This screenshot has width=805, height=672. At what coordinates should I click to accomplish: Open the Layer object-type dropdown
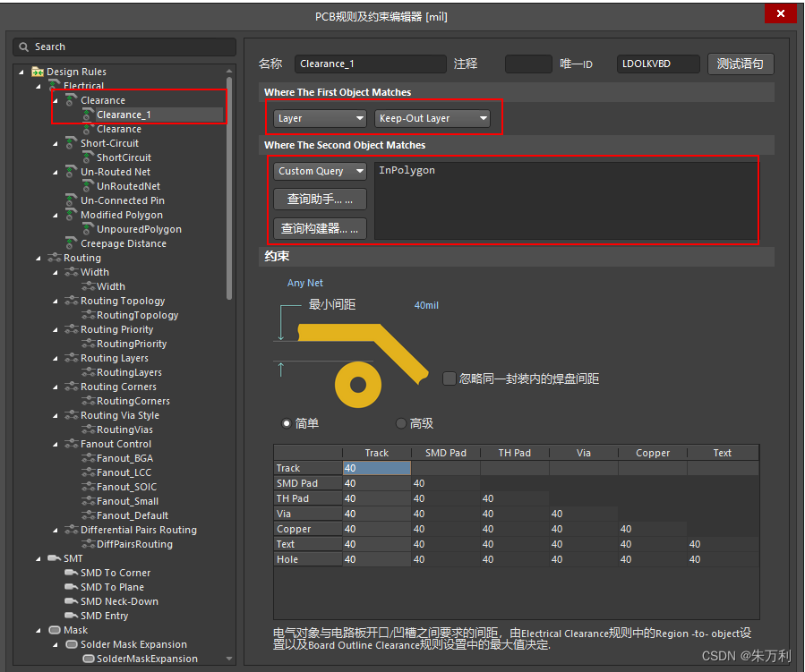point(320,118)
